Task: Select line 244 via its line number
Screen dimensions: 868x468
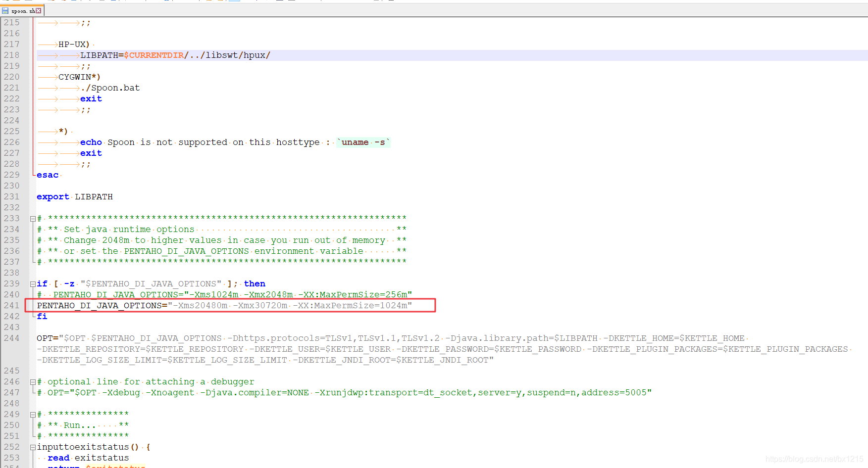Action: tap(11, 338)
